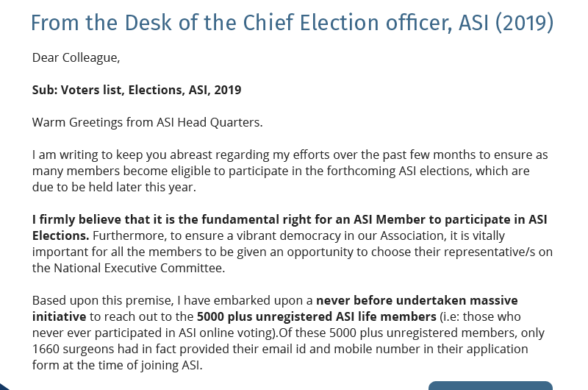Click the line starting "important for all the members"
This screenshot has width=588, height=390.
click(292, 252)
